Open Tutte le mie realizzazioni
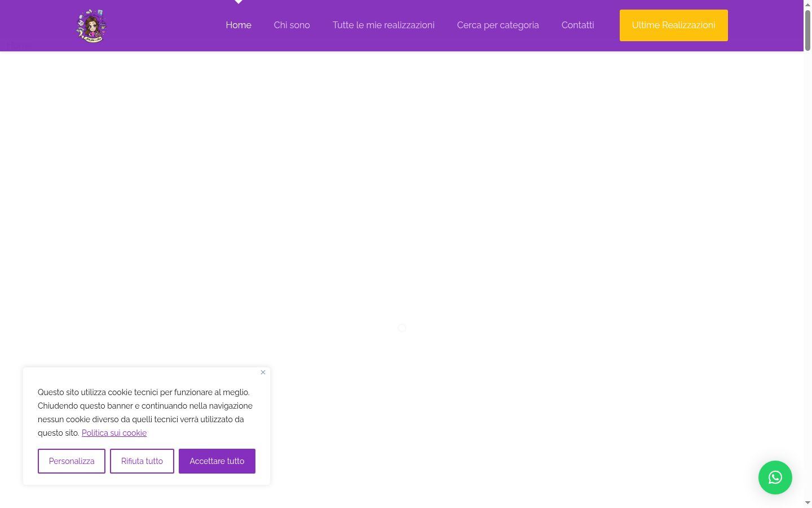 [x=383, y=25]
